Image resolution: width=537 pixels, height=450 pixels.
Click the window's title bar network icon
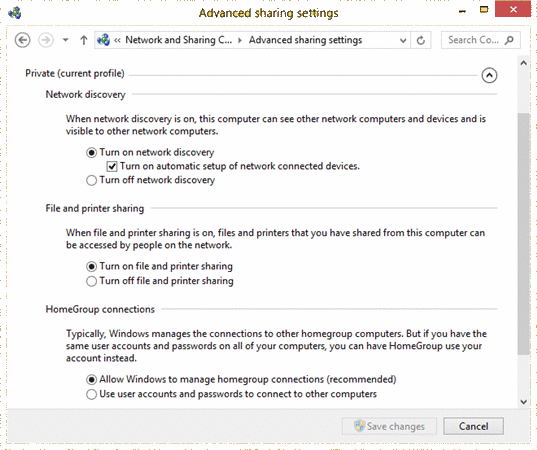(15, 13)
